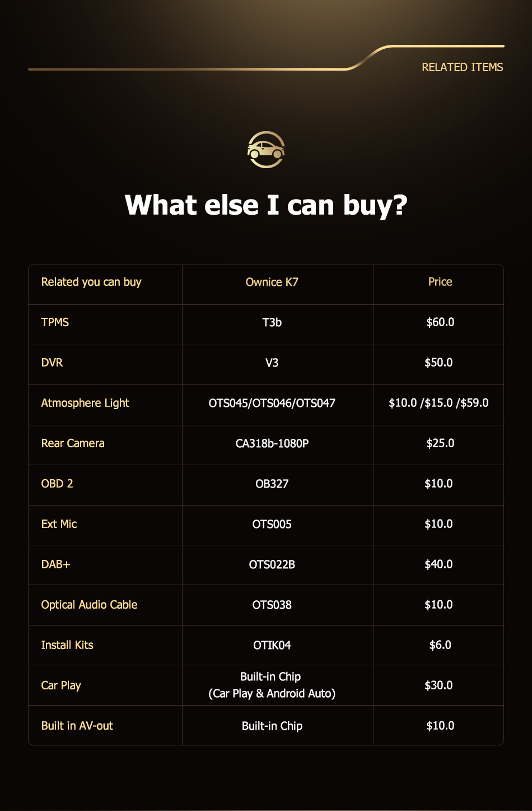Select the DAB+ row label
The width and height of the screenshot is (532, 811).
[55, 564]
